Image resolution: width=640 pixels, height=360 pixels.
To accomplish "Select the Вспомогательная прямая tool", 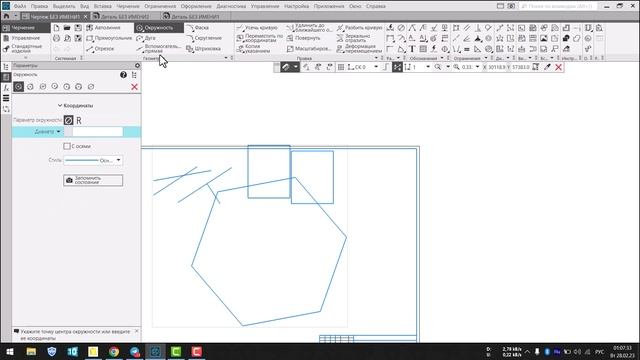I will [x=158, y=49].
